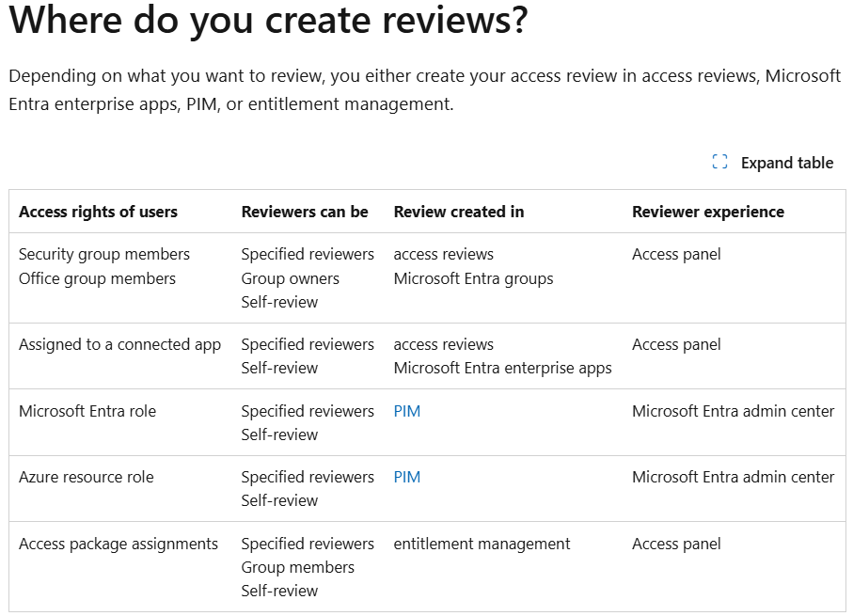
Task: Click the Expand table label
Action: pyautogui.click(x=786, y=162)
